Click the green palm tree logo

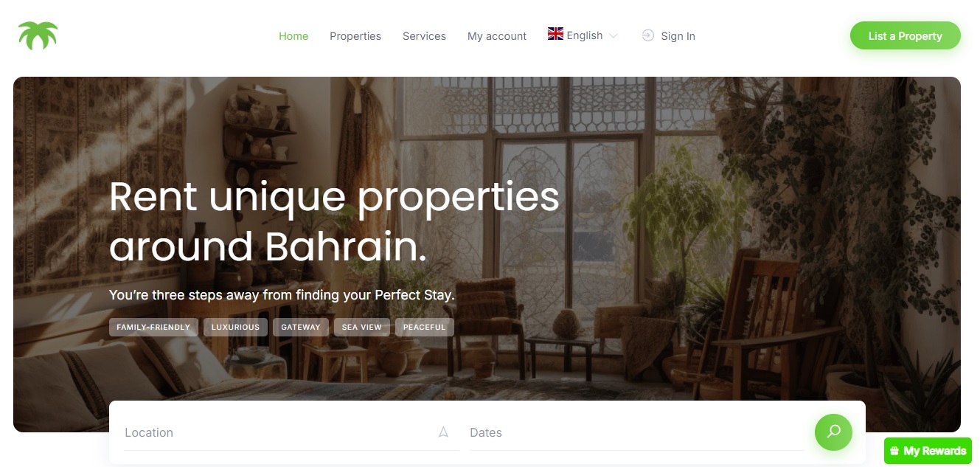click(x=38, y=35)
